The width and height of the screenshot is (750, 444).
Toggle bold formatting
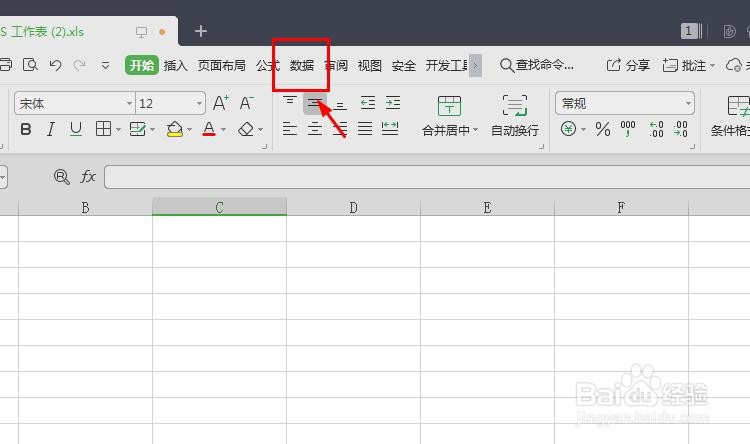pos(26,129)
